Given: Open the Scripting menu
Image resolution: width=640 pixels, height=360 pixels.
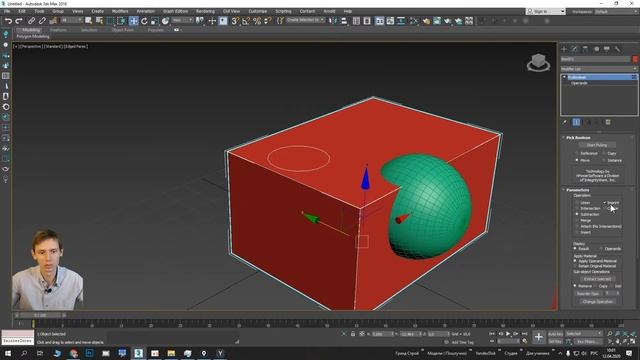Looking at the screenshot, I should point(283,11).
